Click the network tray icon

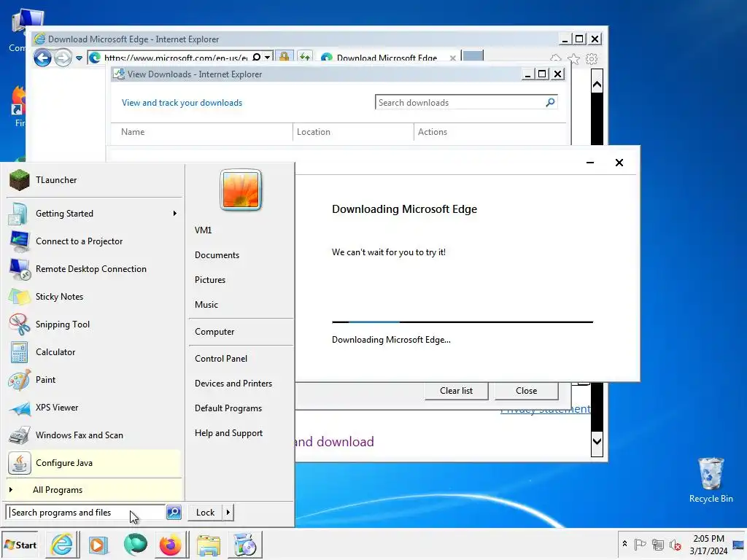pyautogui.click(x=658, y=544)
